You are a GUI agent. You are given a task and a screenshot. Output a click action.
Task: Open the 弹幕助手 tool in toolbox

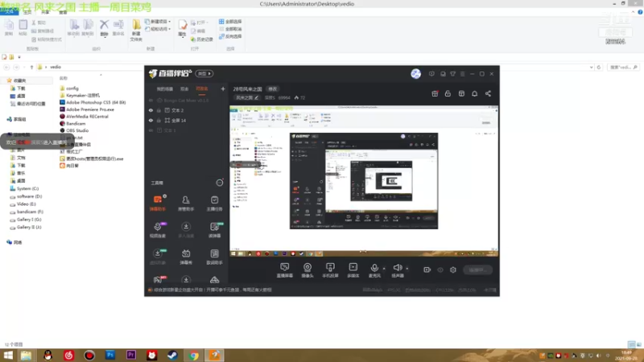pos(158,204)
